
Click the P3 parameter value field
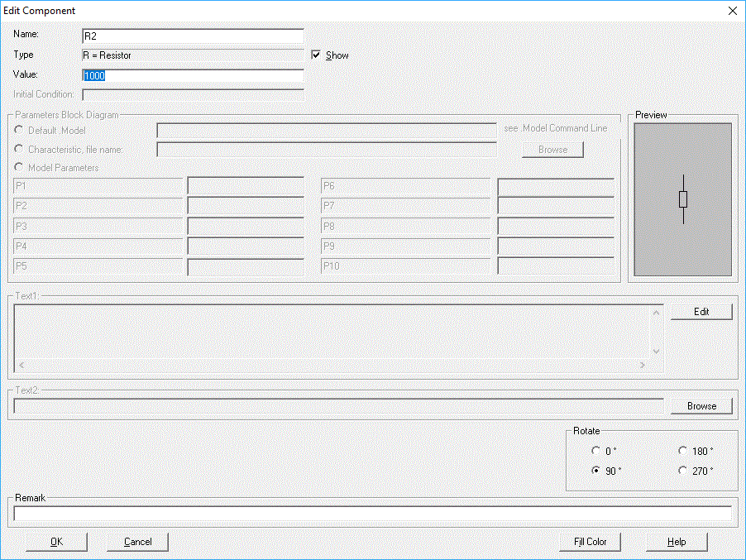tap(246, 226)
